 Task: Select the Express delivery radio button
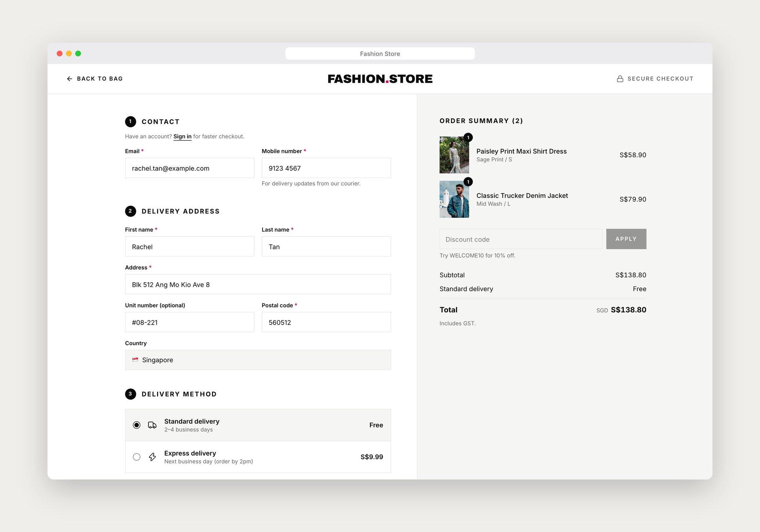pyautogui.click(x=137, y=457)
